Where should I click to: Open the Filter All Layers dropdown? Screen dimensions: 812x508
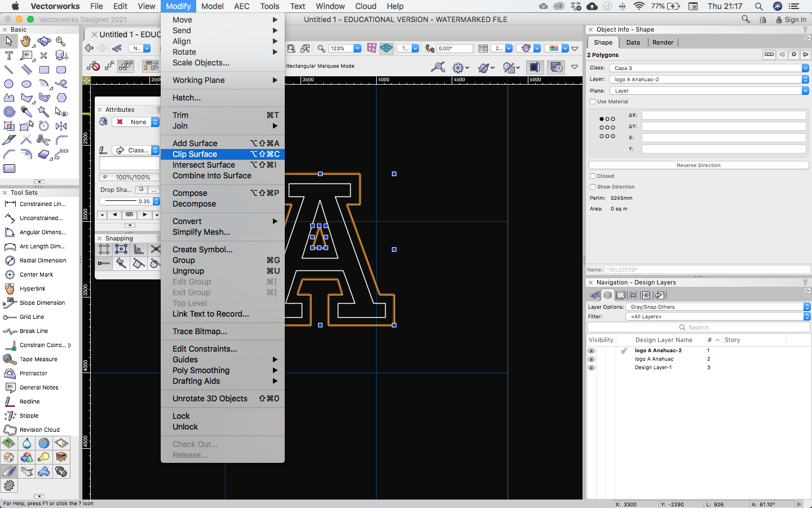718,317
